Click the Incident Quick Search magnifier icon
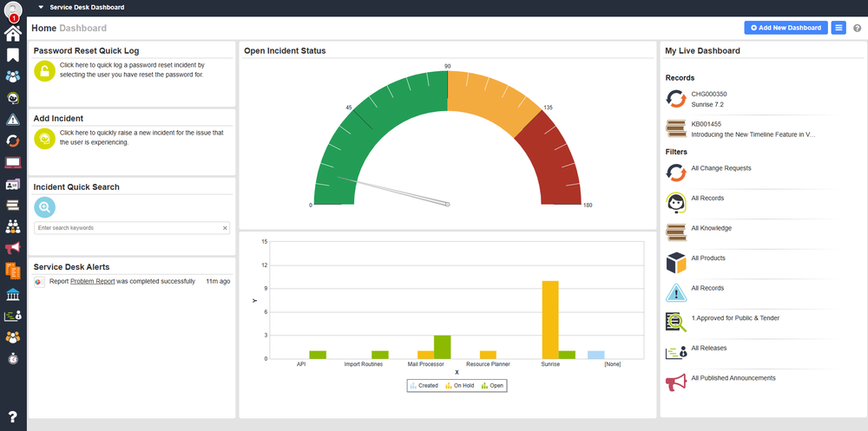868x431 pixels. pos(45,207)
